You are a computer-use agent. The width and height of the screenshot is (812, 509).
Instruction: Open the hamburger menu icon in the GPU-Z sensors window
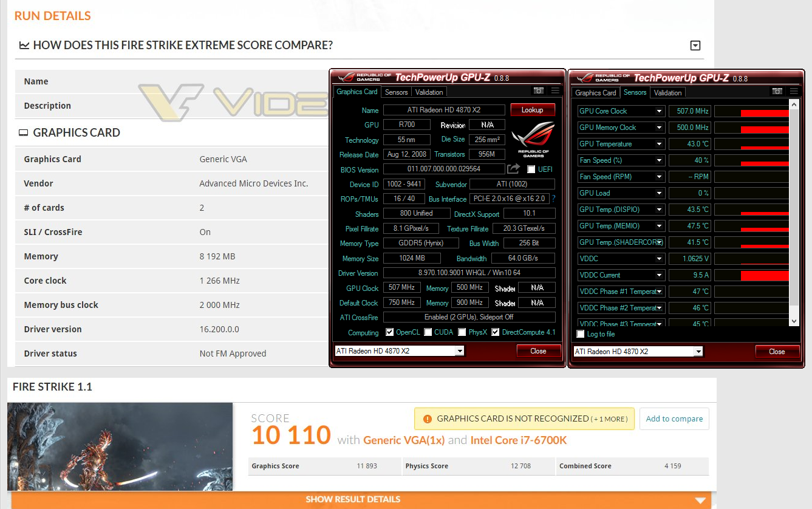point(794,91)
